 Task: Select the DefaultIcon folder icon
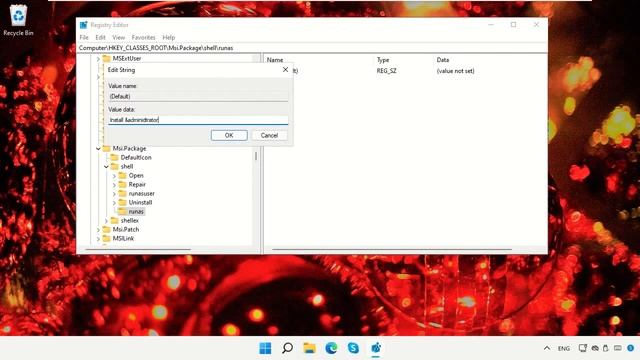(x=115, y=157)
